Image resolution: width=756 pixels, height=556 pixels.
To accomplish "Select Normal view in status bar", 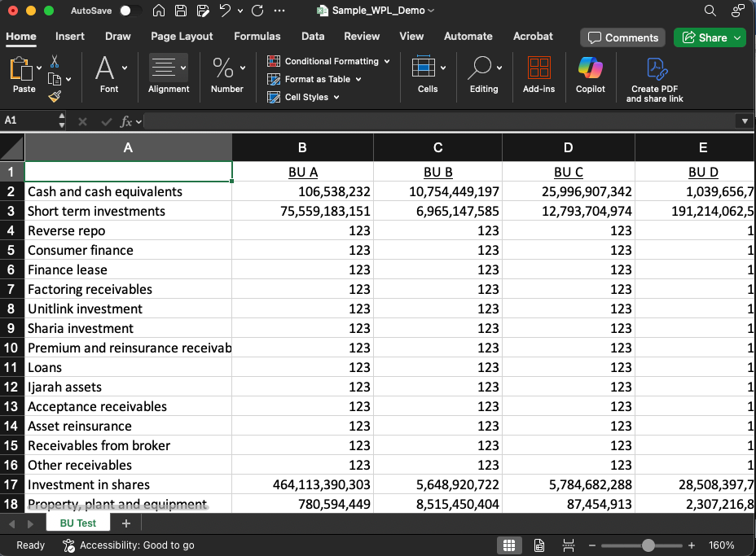I will coord(508,545).
